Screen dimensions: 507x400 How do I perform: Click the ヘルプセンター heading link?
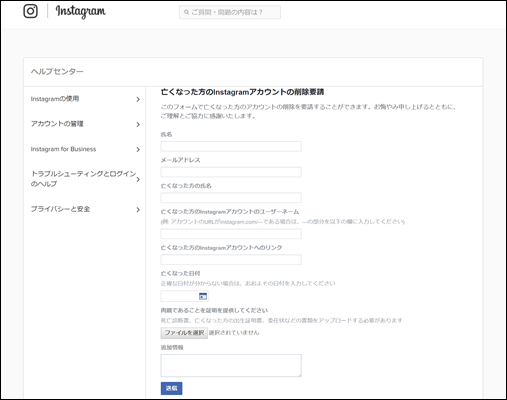(x=57, y=71)
